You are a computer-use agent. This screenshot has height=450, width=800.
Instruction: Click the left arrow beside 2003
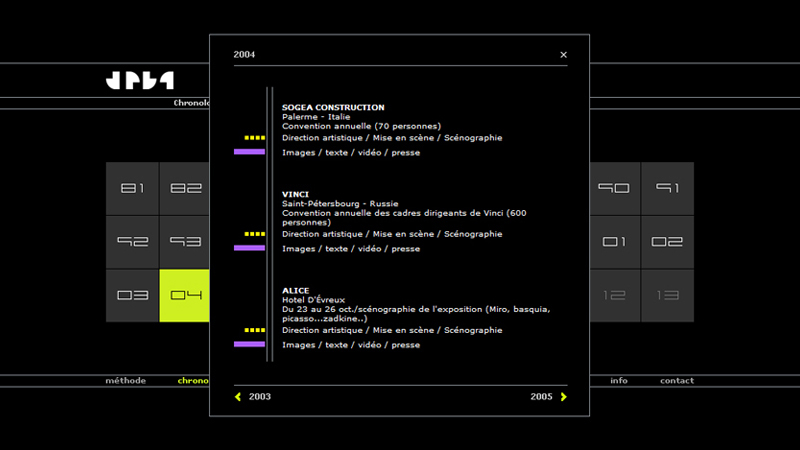point(238,397)
